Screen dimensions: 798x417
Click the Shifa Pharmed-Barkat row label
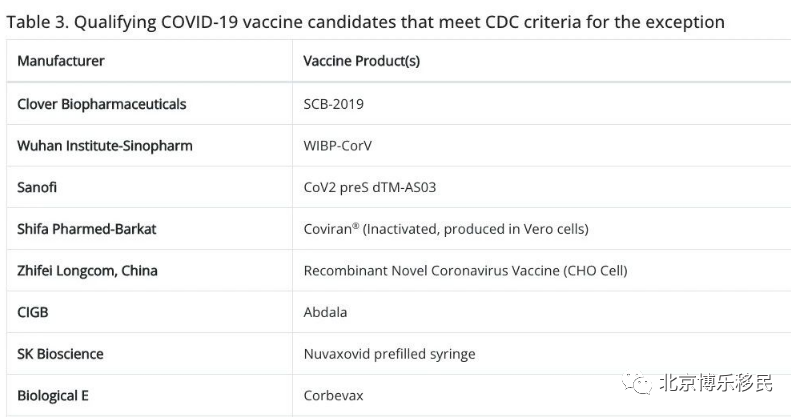click(87, 229)
